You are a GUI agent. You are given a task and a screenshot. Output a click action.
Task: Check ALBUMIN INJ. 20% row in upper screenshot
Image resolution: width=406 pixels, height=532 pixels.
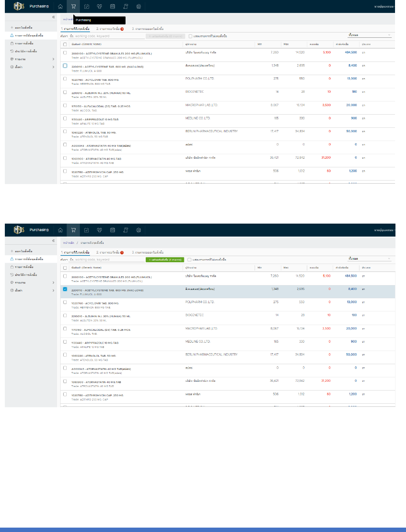tap(65, 92)
